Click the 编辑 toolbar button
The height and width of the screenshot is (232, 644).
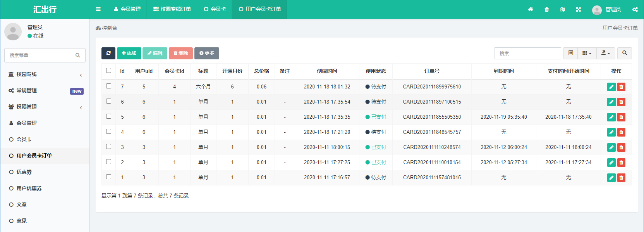[x=155, y=53]
